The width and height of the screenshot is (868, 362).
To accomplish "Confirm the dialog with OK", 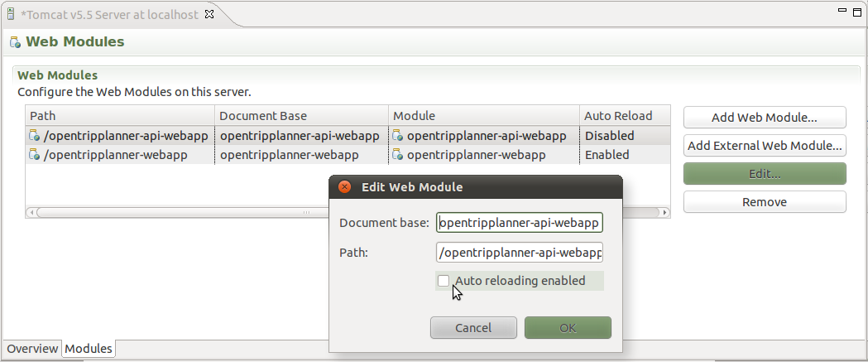I will [x=568, y=328].
